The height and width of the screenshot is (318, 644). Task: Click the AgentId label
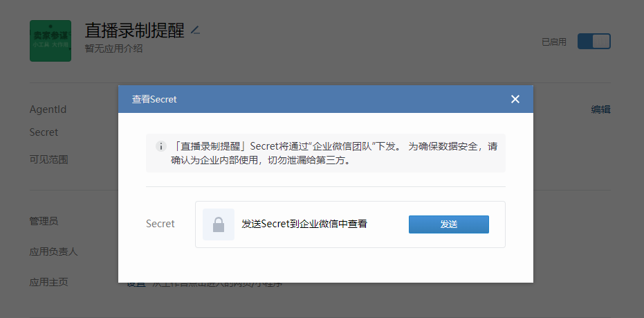click(48, 109)
